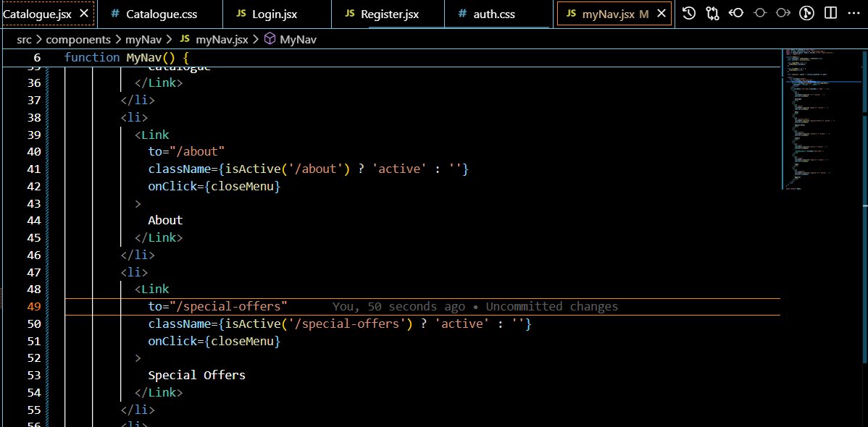Click the <li> tag on line 38
Image resolution: width=868 pixels, height=427 pixels.
[x=135, y=117]
